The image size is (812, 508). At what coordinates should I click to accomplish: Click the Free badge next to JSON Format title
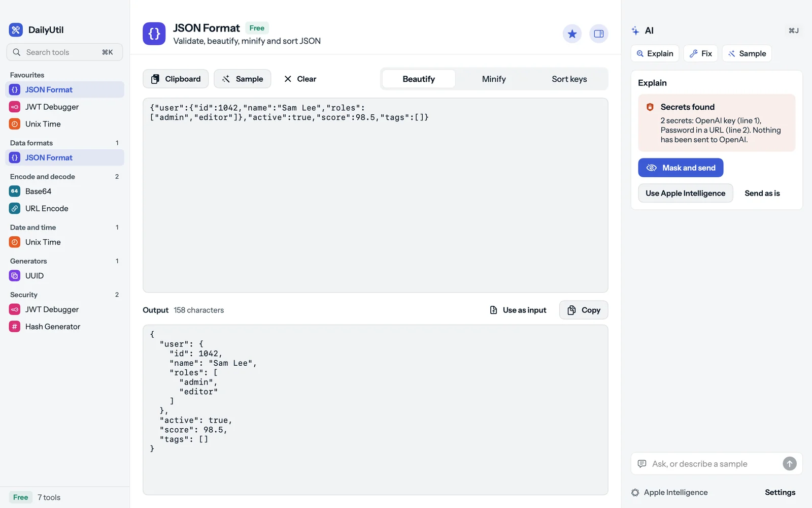[257, 28]
